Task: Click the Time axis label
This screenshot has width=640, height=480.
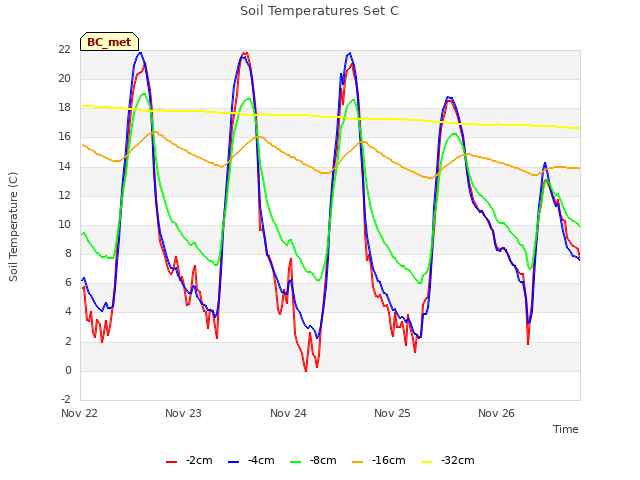Action: click(x=566, y=429)
